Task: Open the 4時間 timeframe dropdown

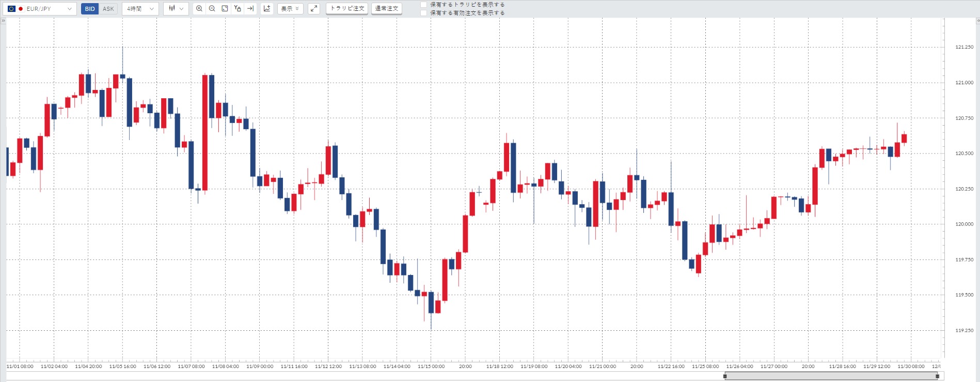Action: [x=140, y=9]
